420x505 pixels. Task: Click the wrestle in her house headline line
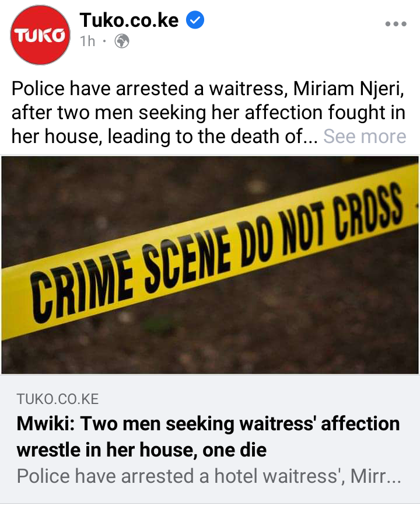142,450
